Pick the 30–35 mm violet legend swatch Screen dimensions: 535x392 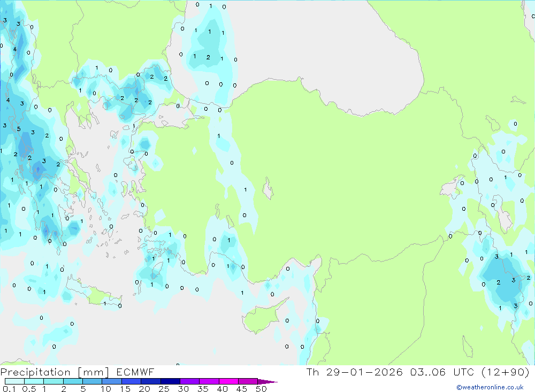tap(189, 381)
